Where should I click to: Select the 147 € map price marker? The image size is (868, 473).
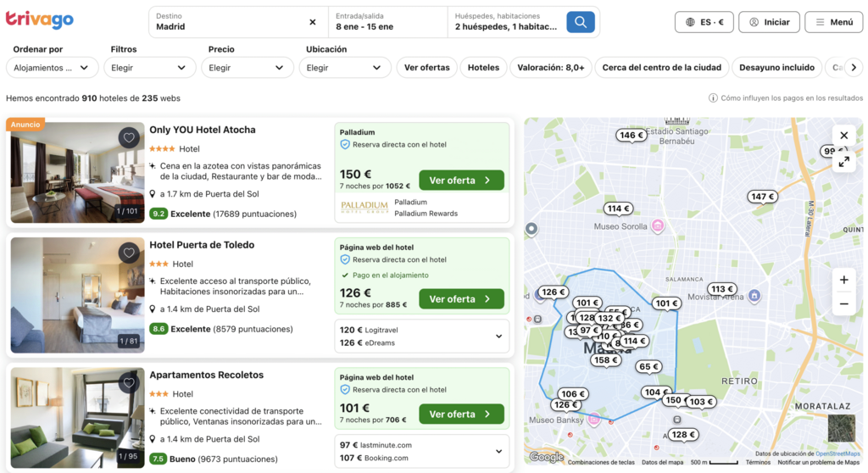tap(762, 197)
